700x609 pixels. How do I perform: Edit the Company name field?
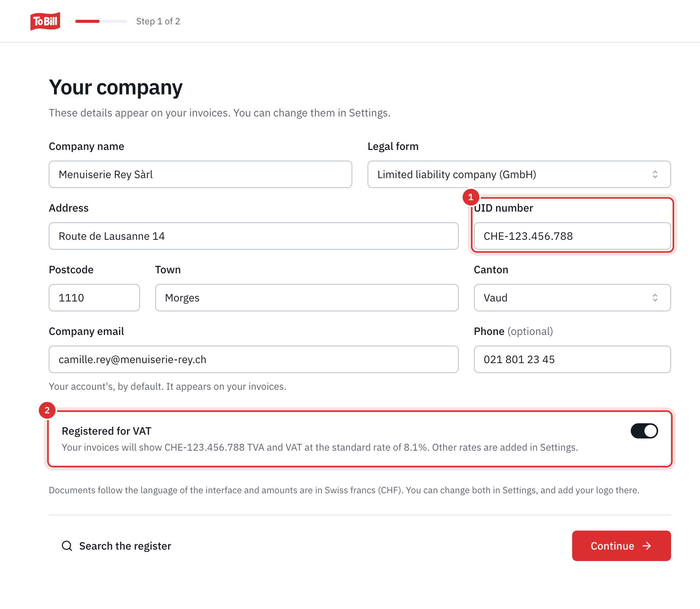200,174
